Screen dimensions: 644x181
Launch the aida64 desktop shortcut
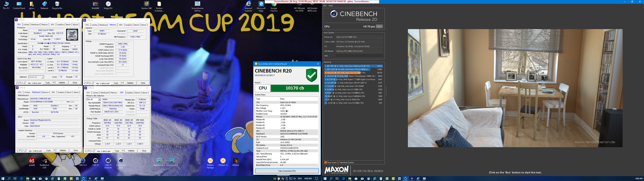pyautogui.click(x=32, y=162)
